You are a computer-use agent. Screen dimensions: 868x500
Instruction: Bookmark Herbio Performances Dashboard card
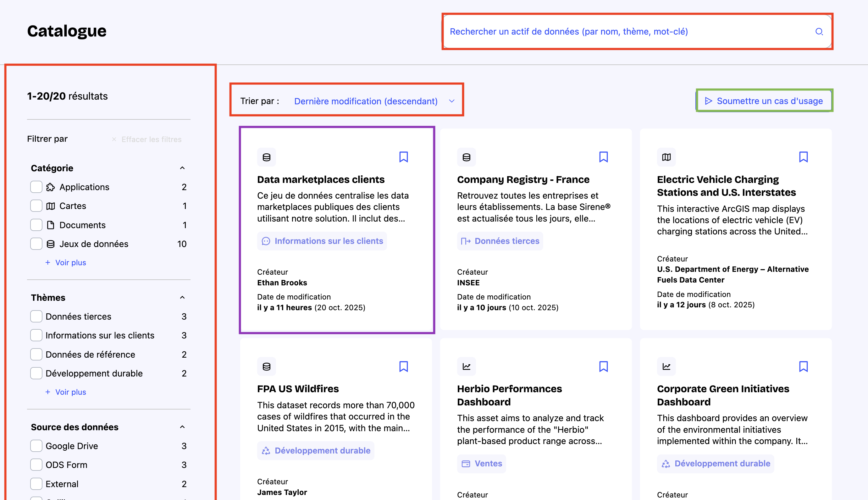tap(603, 366)
